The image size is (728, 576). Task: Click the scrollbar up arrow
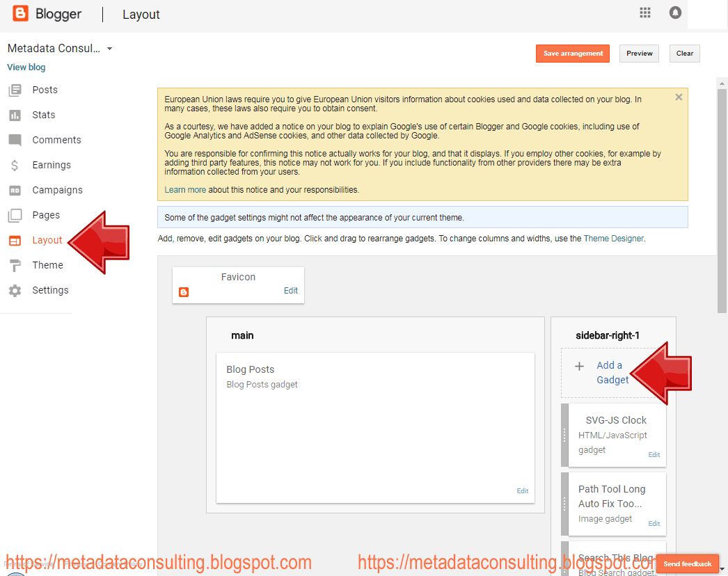coord(722,83)
